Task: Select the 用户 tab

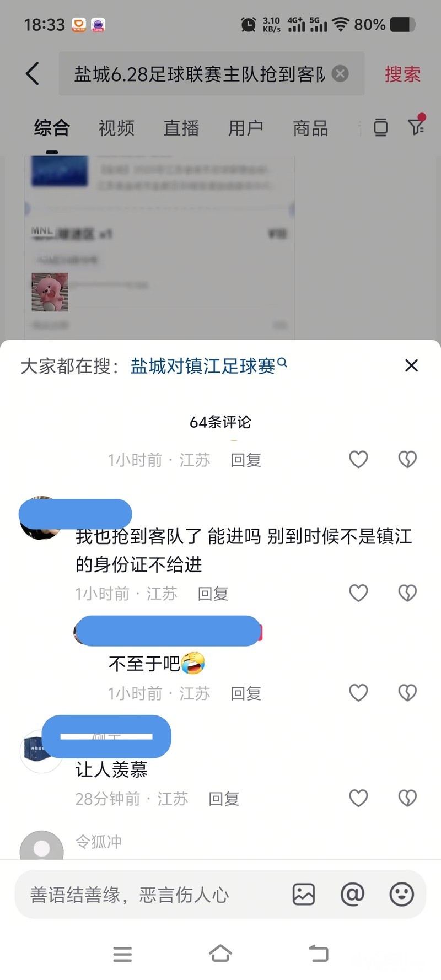Action: point(246,128)
